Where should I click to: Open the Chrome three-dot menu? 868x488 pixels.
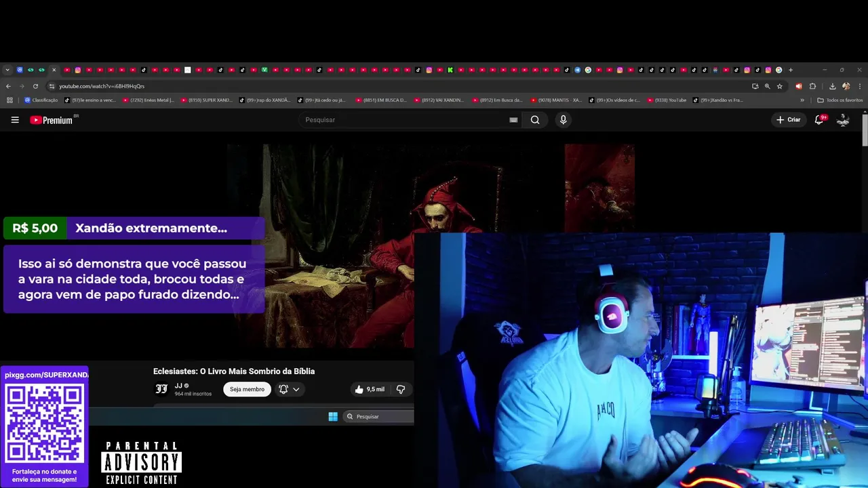860,86
